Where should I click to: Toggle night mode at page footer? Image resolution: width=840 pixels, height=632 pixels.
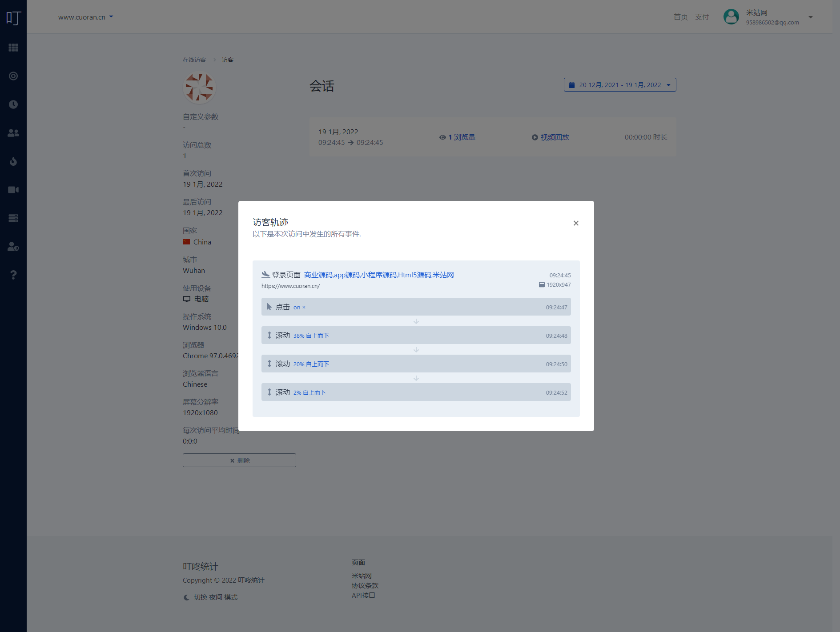(x=211, y=597)
